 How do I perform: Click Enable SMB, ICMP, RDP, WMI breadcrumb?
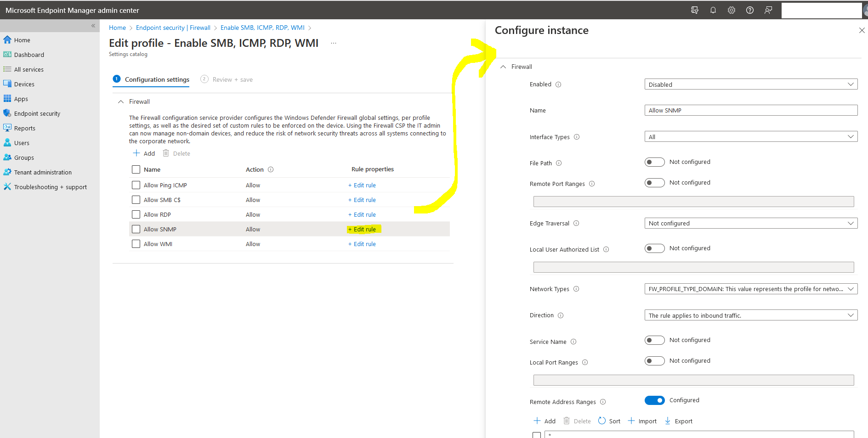(x=262, y=28)
